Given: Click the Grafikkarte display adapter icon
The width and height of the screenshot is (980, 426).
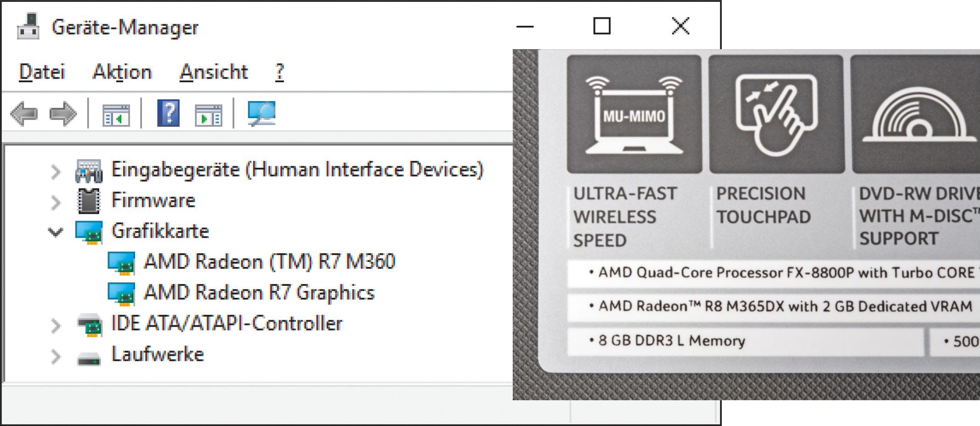Looking at the screenshot, I should [89, 232].
